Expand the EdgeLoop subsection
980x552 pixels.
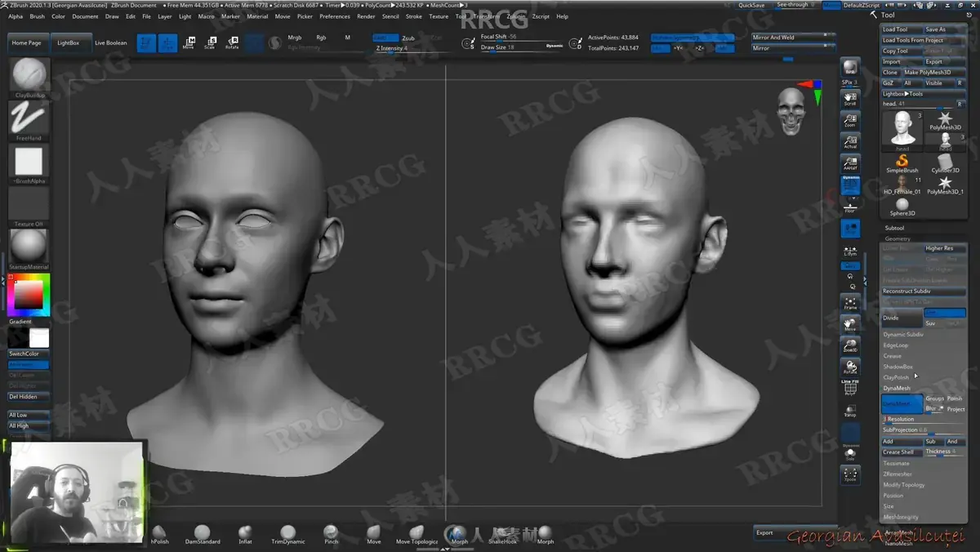coord(895,345)
